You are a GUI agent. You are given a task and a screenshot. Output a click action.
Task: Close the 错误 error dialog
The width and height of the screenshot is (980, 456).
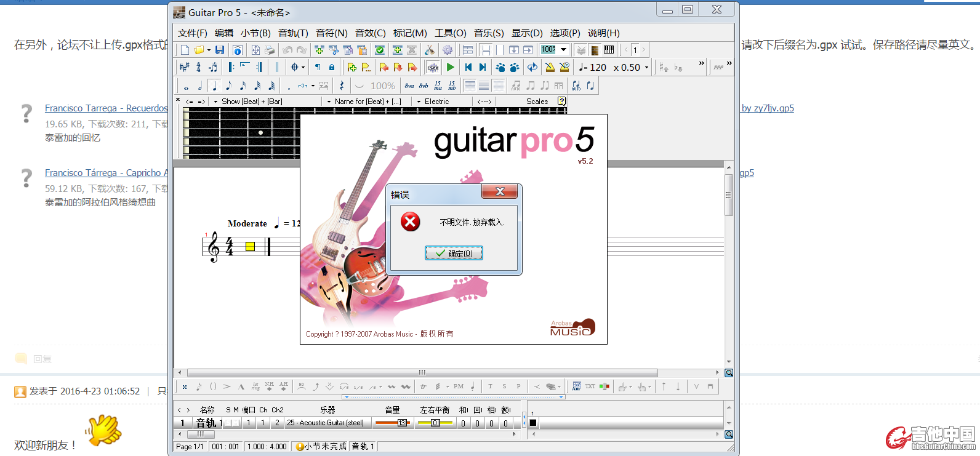coord(500,191)
